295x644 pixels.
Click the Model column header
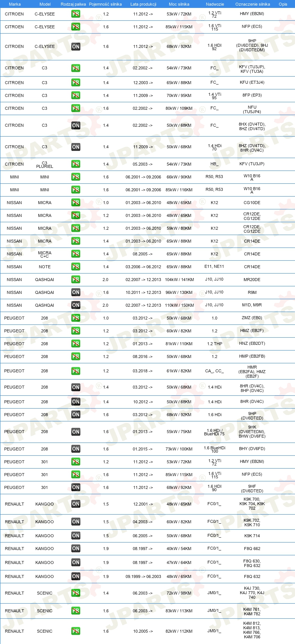pyautogui.click(x=45, y=4)
